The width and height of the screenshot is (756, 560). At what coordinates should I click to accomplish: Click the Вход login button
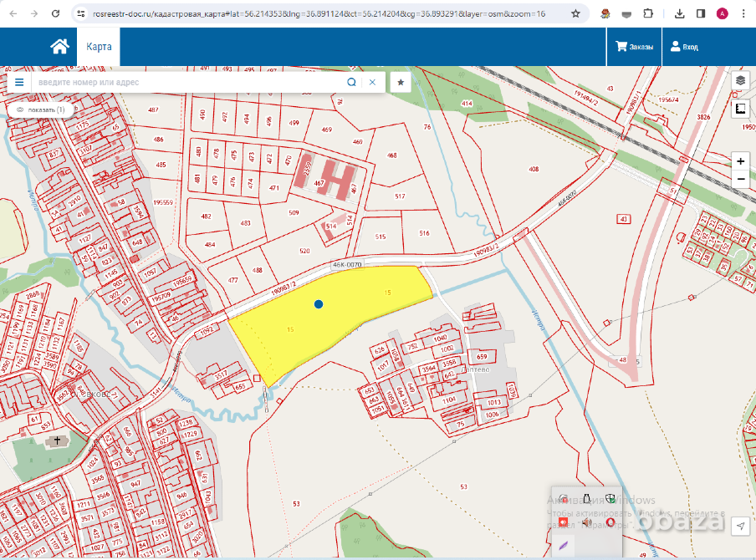[x=684, y=47]
